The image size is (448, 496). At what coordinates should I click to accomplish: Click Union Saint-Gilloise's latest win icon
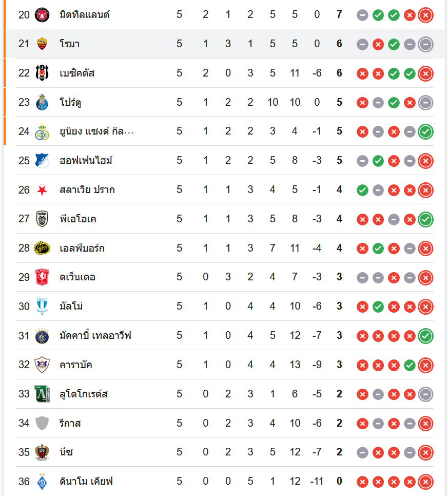click(425, 132)
